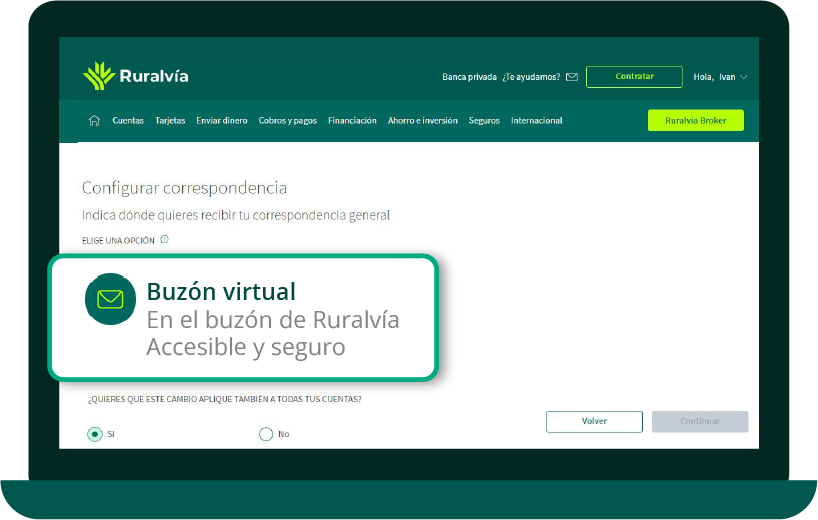Open the Internacional menu
The height and width of the screenshot is (520, 818).
[x=537, y=120]
